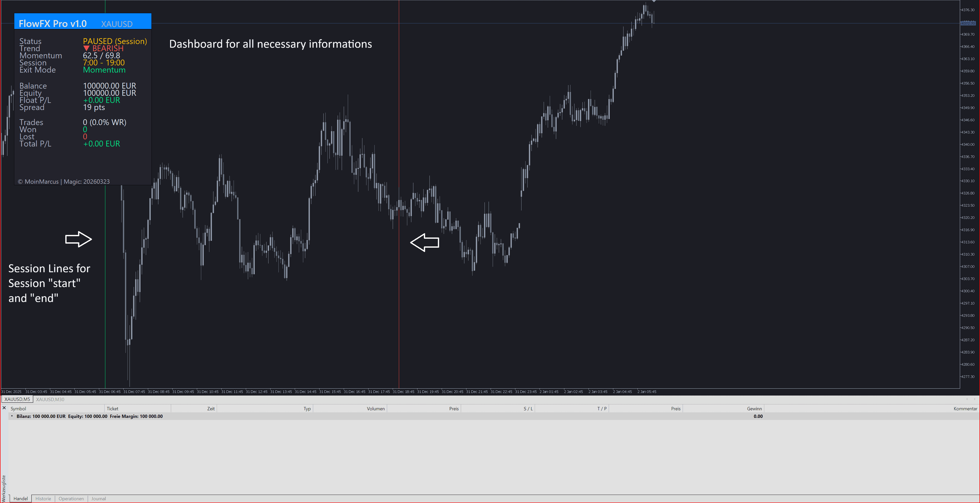Click the Equity value in the dashboard
980x503 pixels.
(x=109, y=93)
